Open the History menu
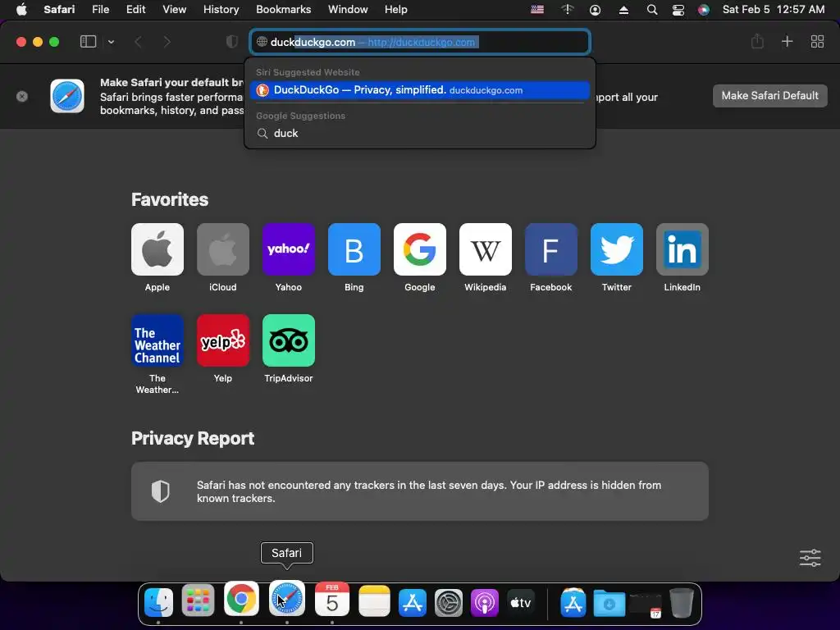 [221, 10]
